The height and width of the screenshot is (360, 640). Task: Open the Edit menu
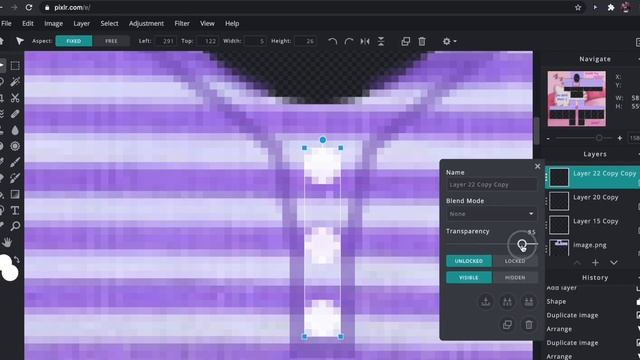point(28,23)
